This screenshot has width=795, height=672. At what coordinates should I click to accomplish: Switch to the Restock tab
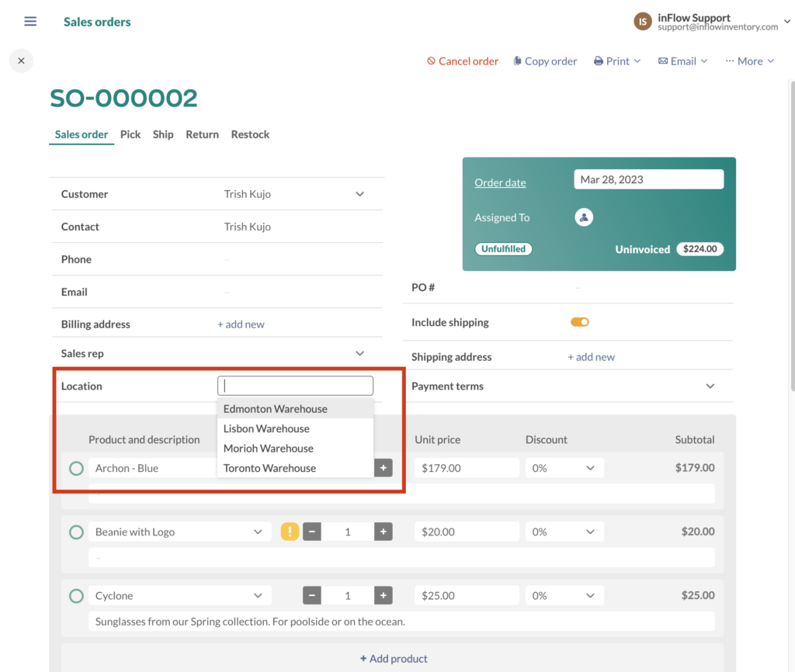[x=250, y=134]
